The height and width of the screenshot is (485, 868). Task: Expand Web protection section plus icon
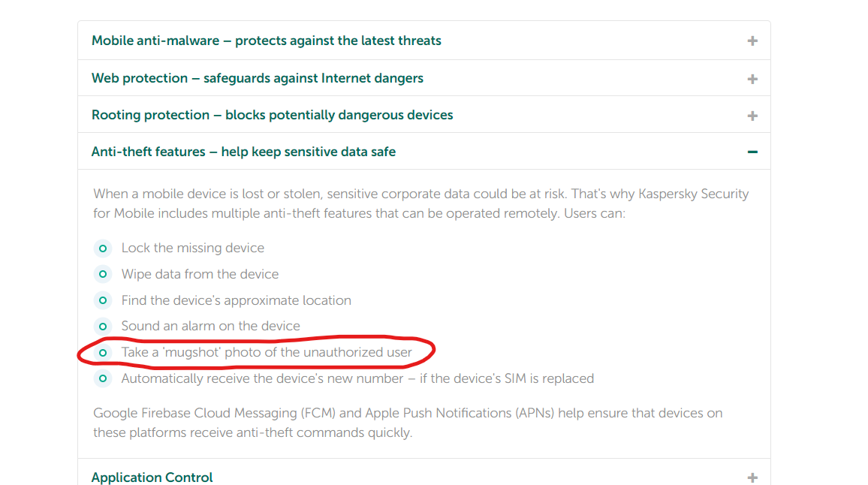pos(752,79)
